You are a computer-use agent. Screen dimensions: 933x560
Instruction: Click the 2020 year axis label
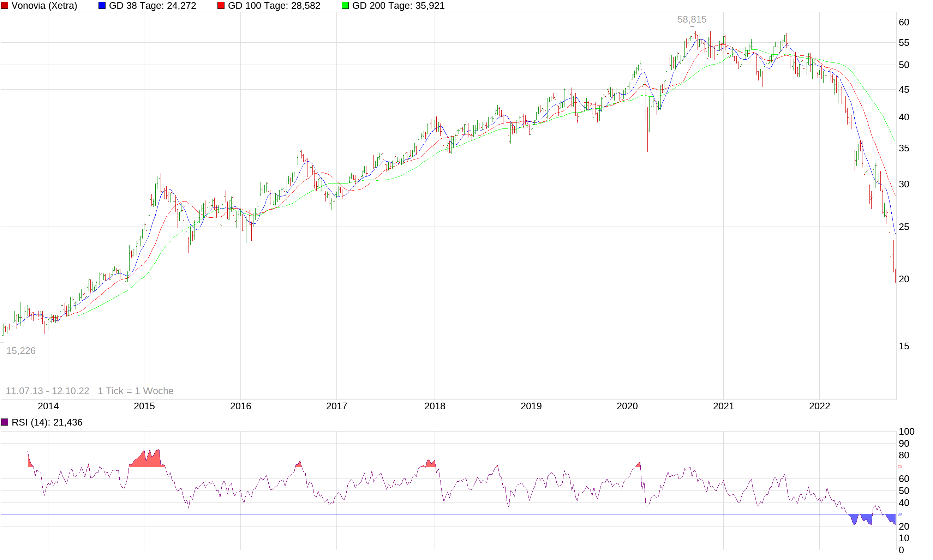point(627,407)
